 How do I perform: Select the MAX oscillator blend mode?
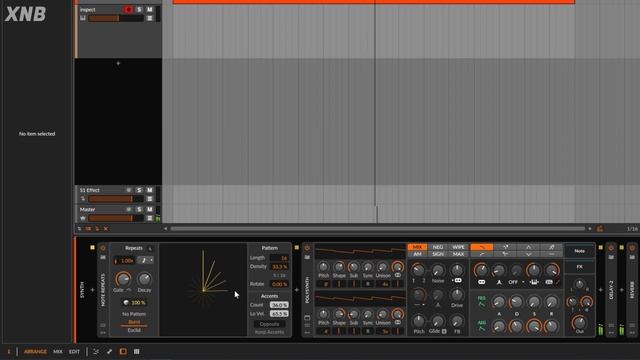(458, 254)
